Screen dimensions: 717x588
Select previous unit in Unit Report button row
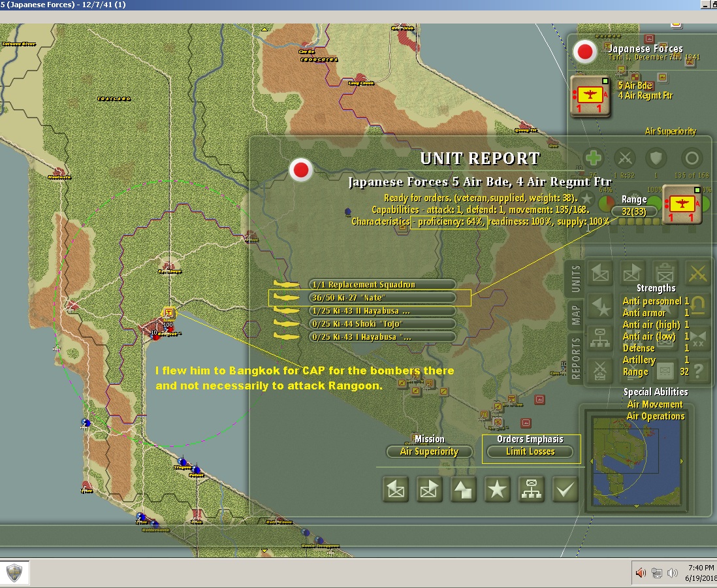click(x=396, y=489)
